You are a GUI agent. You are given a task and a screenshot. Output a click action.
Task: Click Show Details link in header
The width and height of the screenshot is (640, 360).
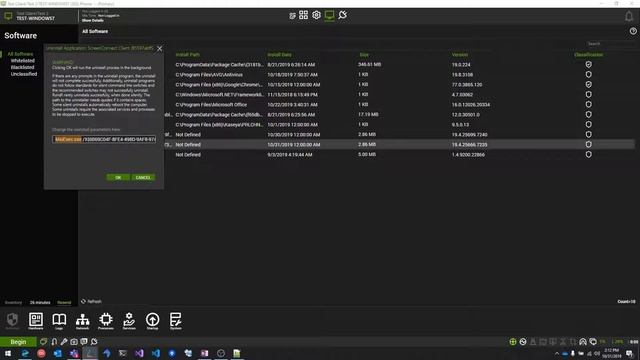click(x=93, y=20)
